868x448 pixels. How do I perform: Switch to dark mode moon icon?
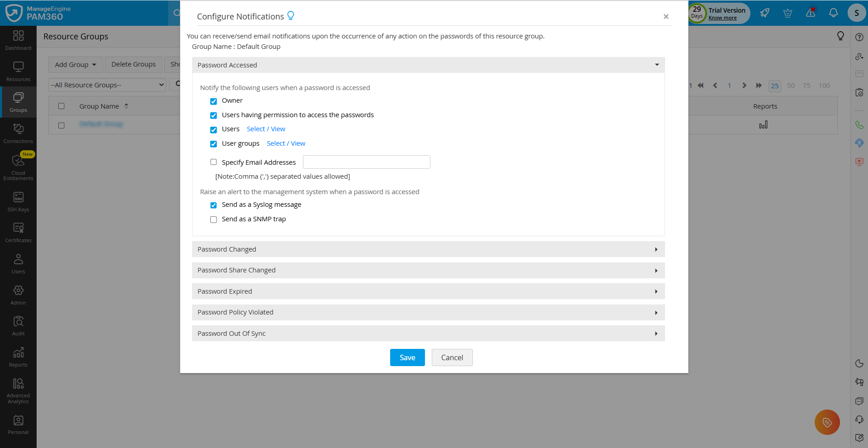click(x=859, y=363)
